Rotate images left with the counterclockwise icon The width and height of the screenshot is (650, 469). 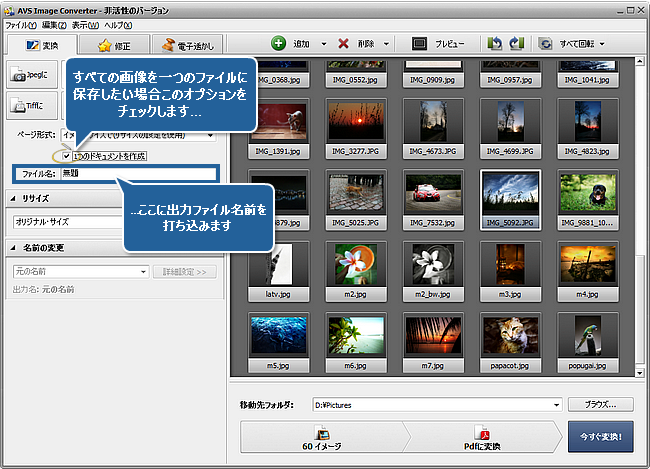coord(494,44)
